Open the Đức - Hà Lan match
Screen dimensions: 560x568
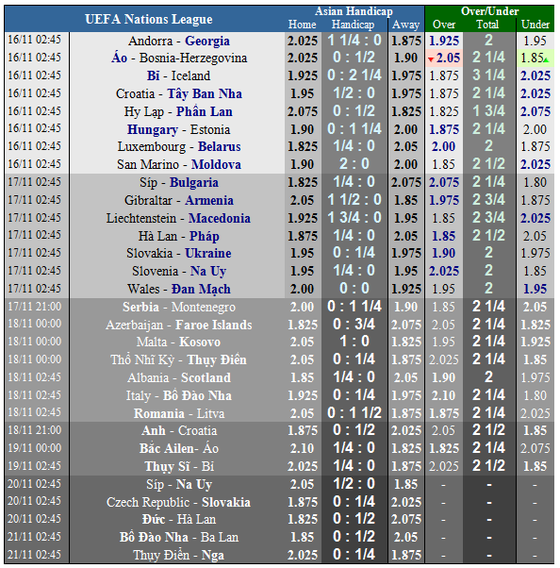click(179, 519)
